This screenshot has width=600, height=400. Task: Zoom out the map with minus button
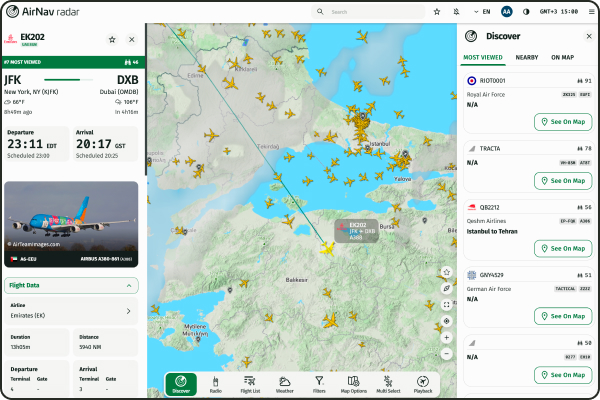click(x=446, y=354)
